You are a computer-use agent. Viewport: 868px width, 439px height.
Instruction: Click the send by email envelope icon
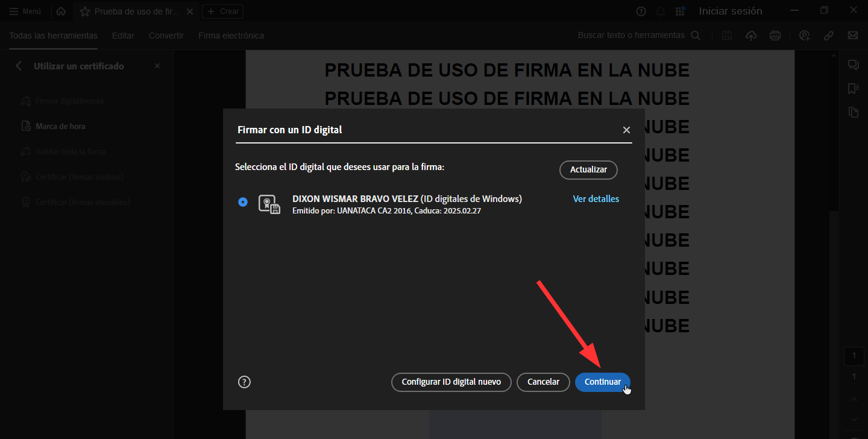[x=853, y=36]
